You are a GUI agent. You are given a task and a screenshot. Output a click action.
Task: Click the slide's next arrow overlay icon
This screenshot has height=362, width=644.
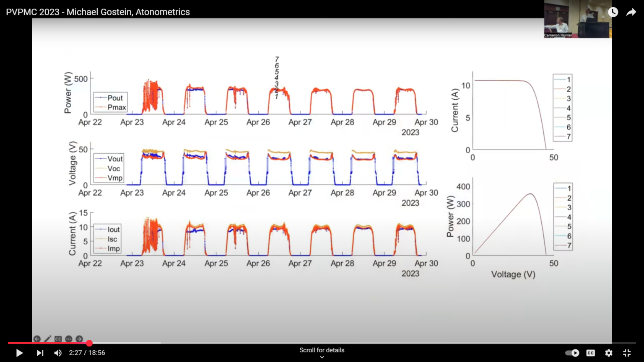pyautogui.click(x=79, y=339)
